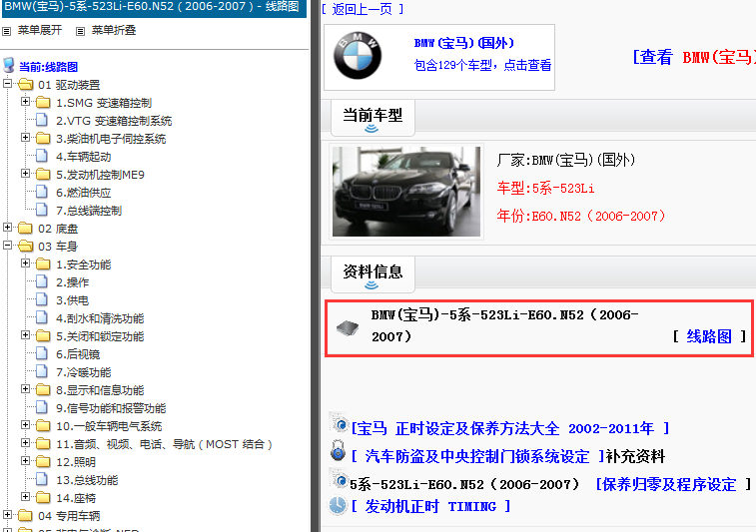Viewport: 756px width, 532px height.
Task: Open 汽车防盗及中央控制门锁系统设定 link
Action: pos(477,456)
